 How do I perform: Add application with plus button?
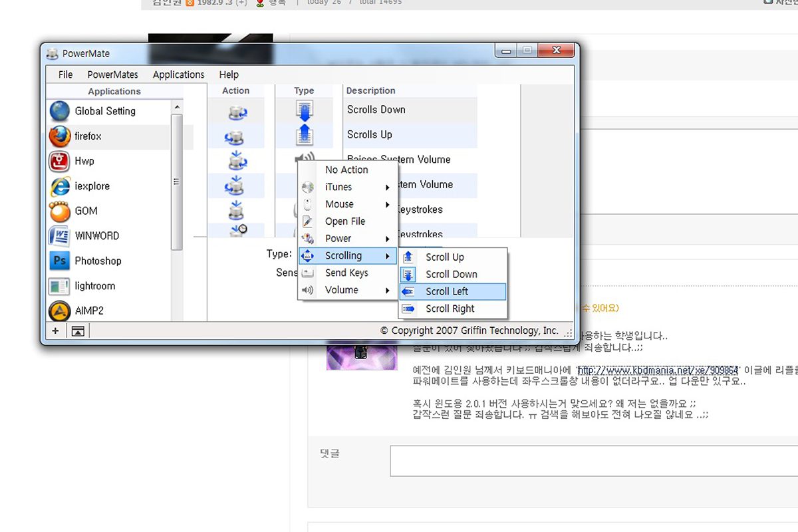(55, 331)
